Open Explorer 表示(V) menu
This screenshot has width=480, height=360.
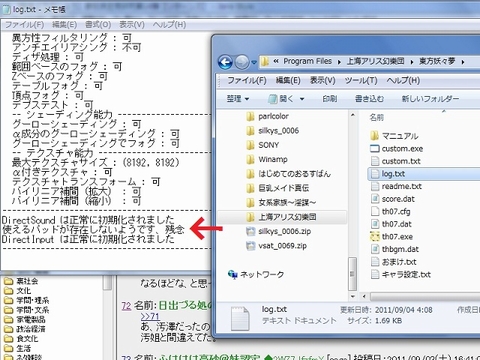point(323,80)
